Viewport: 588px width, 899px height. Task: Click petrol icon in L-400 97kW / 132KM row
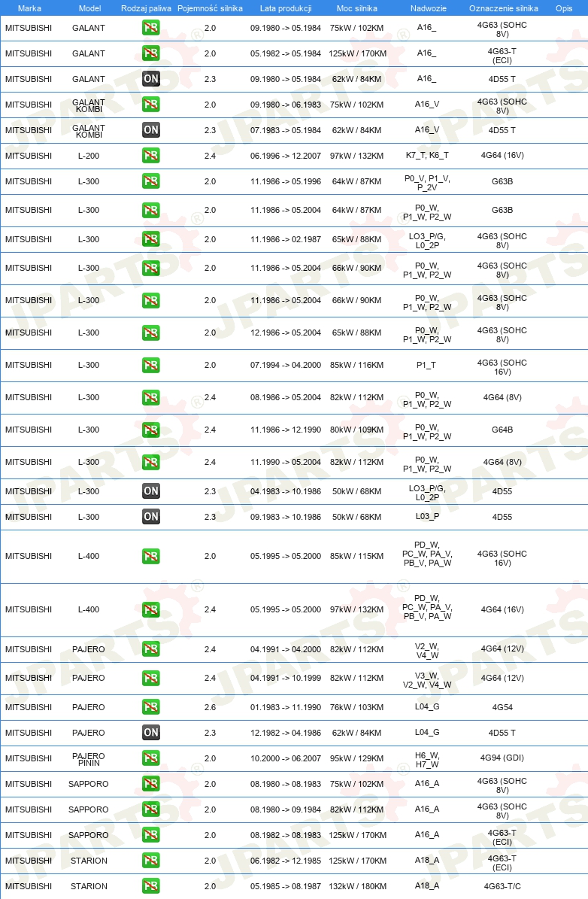150,609
